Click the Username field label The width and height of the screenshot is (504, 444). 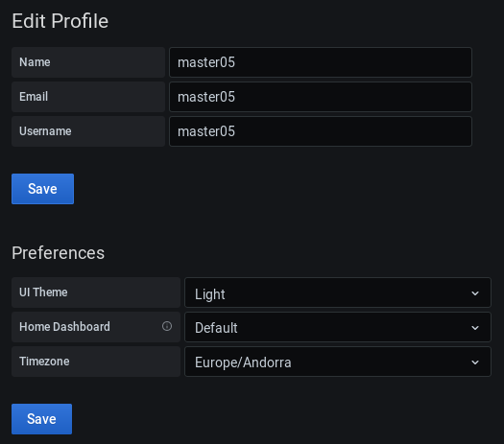click(x=45, y=131)
